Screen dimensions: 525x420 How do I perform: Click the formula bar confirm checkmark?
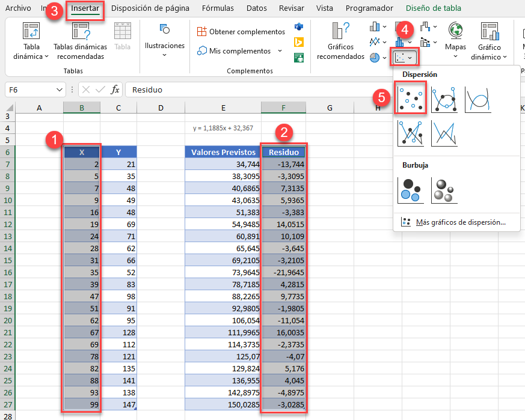(100, 90)
